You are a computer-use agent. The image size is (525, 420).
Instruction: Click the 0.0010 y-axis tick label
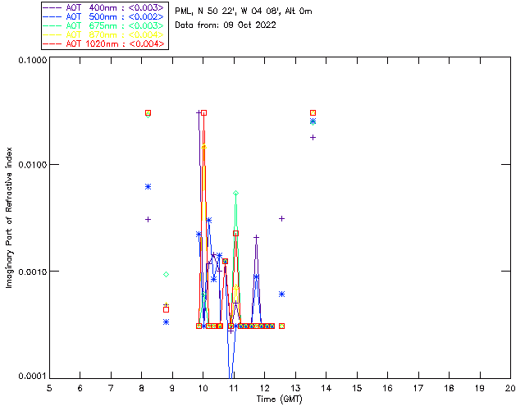(33, 272)
